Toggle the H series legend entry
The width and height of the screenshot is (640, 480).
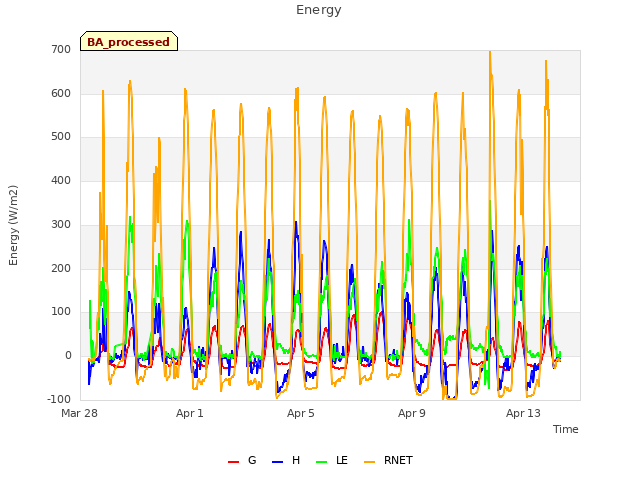pyautogui.click(x=286, y=460)
